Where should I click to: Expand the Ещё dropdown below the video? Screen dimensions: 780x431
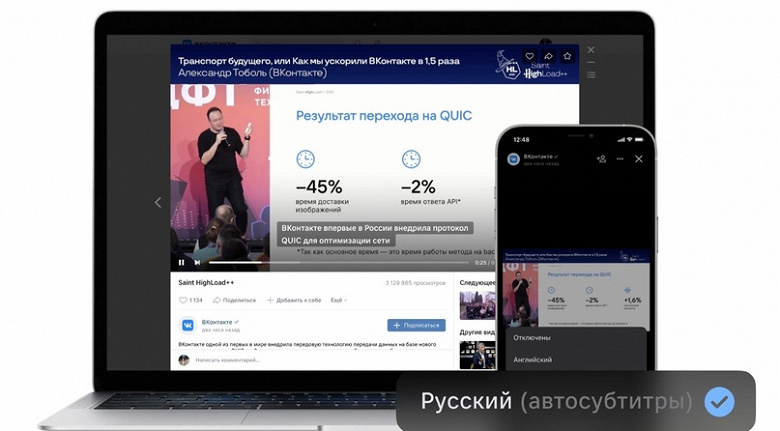[x=338, y=300]
